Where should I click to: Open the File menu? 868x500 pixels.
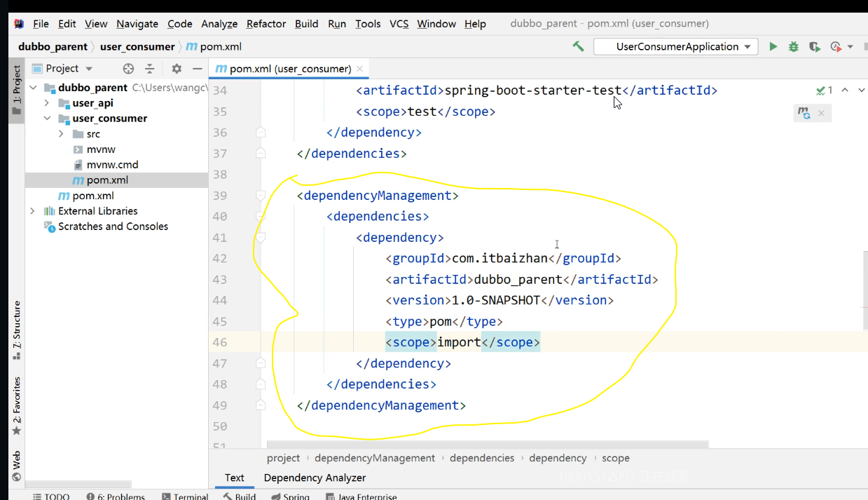(41, 24)
